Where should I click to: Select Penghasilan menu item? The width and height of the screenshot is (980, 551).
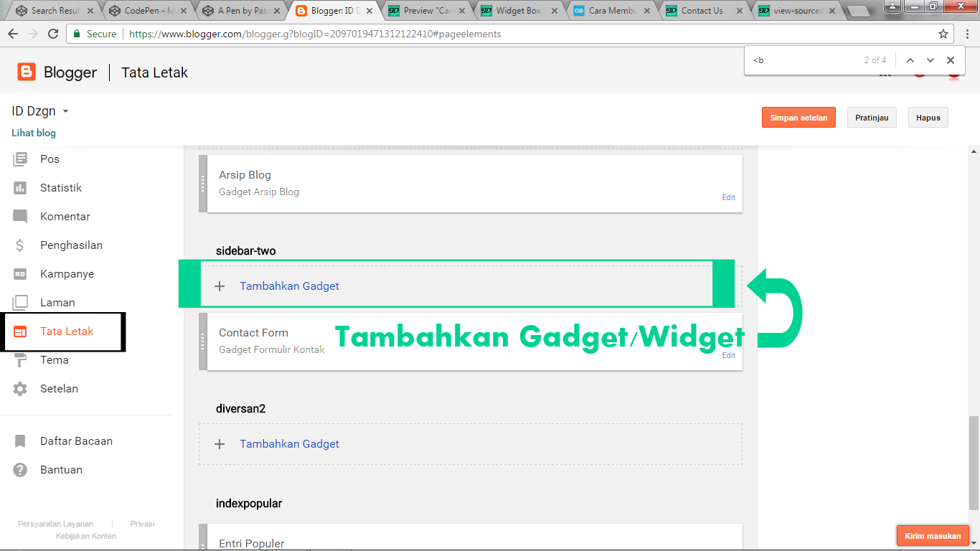pos(71,245)
